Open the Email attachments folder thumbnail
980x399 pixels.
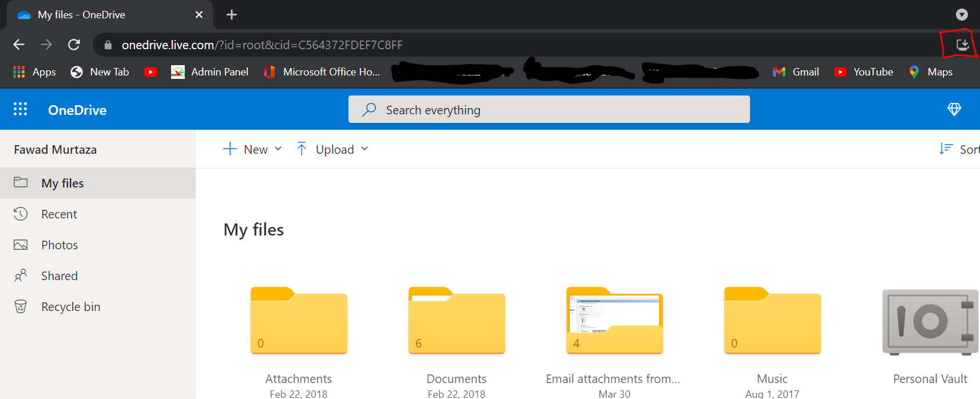pyautogui.click(x=614, y=320)
